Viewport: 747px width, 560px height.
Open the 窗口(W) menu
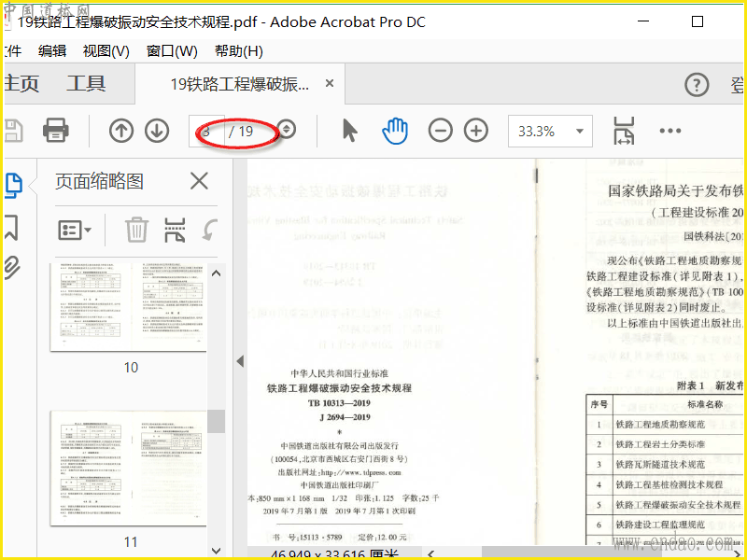point(172,51)
